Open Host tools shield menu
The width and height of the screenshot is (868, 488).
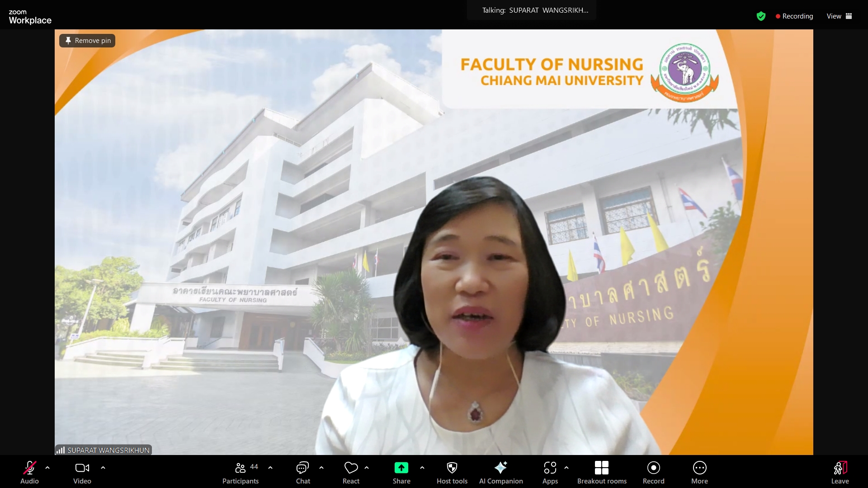coord(452,472)
